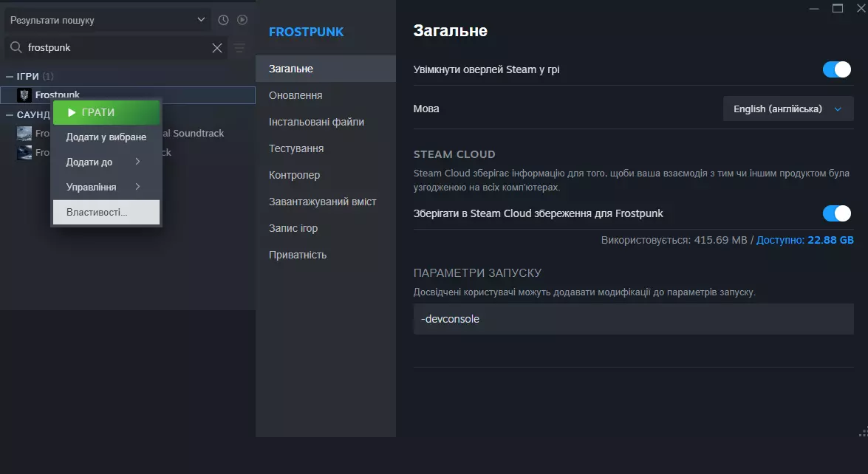
Task: Switch to Оновлення tab
Action: [x=326, y=95]
